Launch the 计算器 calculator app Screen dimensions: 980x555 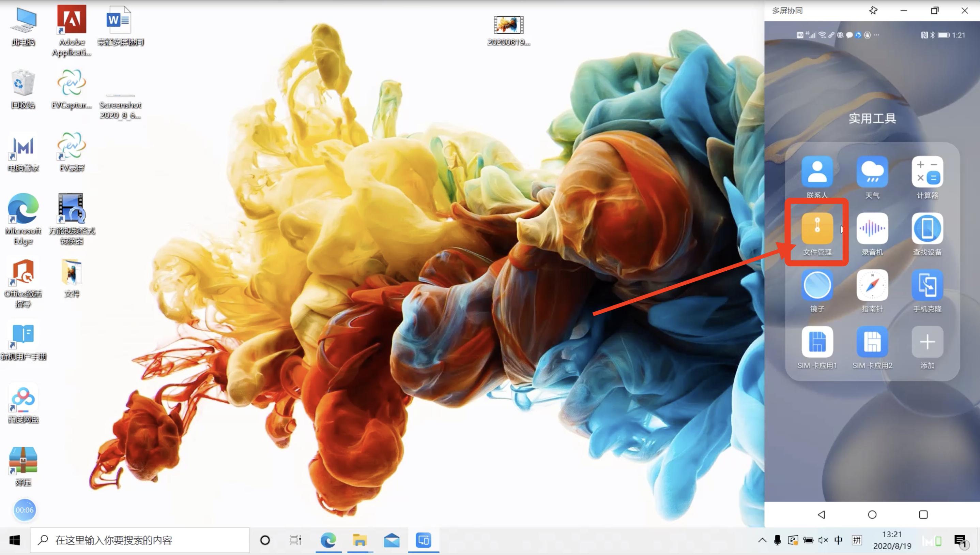click(927, 172)
